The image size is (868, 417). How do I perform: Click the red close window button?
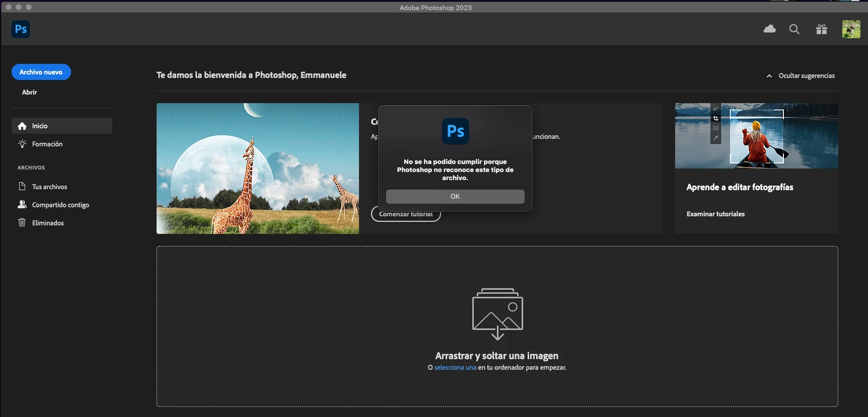point(9,7)
